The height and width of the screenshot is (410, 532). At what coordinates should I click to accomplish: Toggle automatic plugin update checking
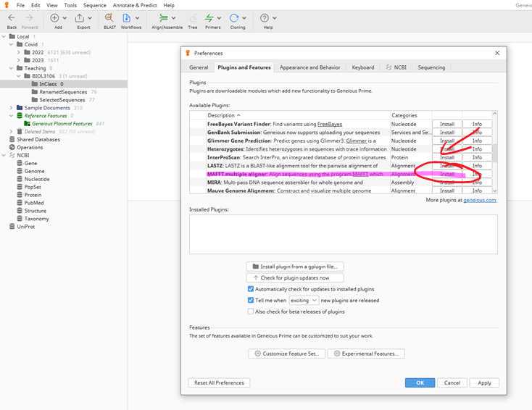251,289
